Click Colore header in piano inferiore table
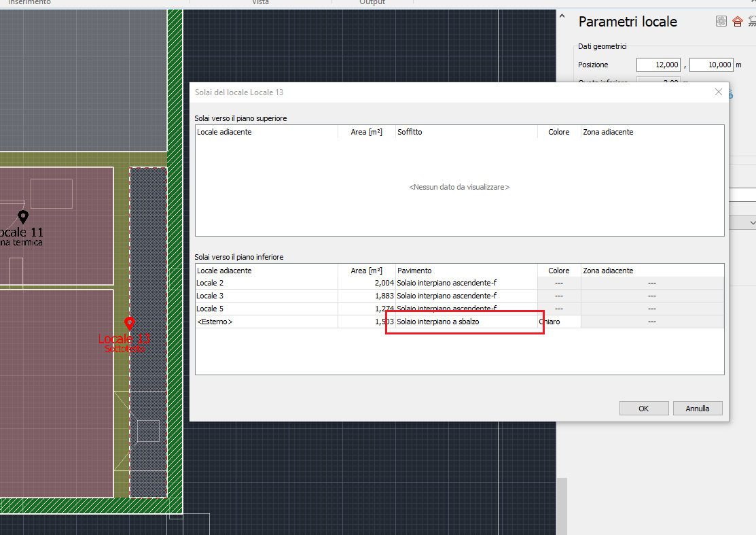Viewport: 756px width, 535px height. click(559, 271)
